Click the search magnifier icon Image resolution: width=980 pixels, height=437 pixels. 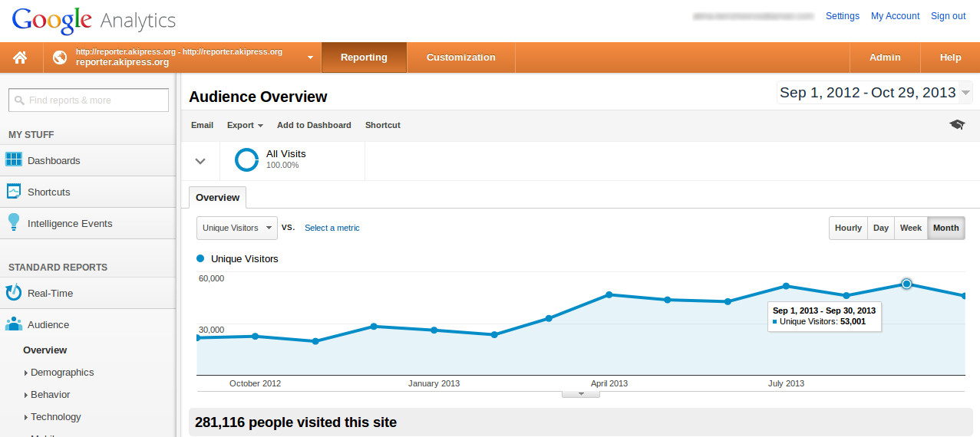click(19, 100)
